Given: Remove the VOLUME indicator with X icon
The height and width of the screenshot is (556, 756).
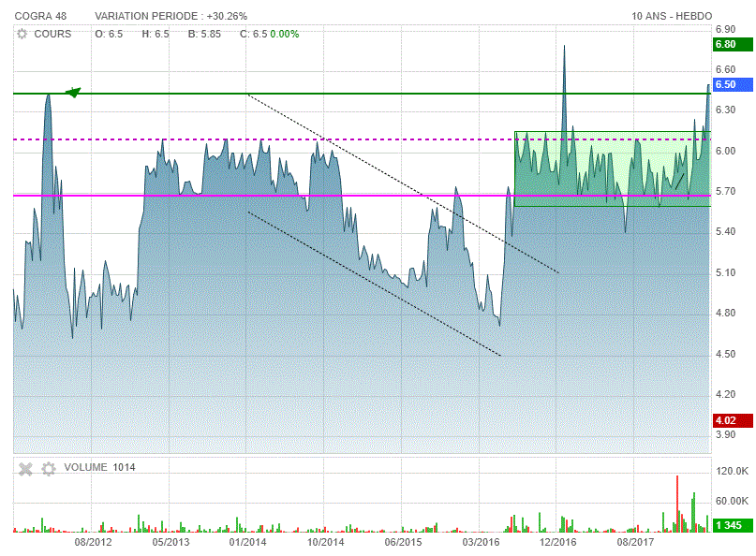Looking at the screenshot, I should click(25, 468).
